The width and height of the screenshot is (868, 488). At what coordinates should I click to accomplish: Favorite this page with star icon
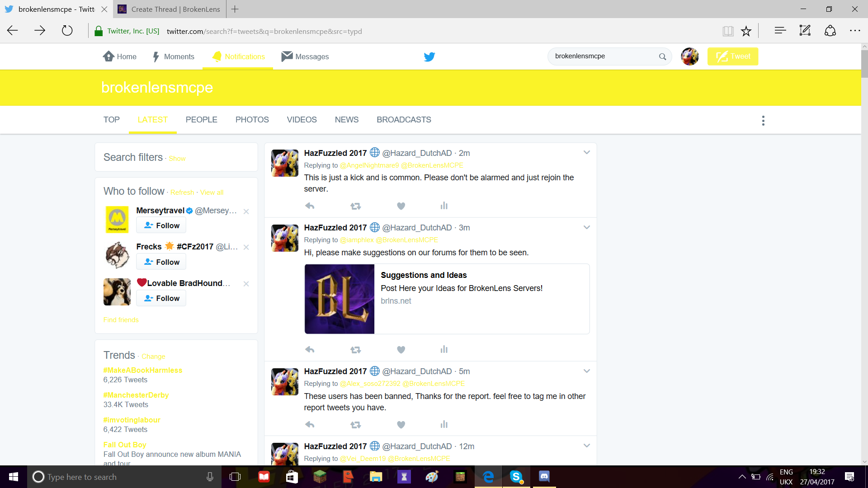[x=746, y=31]
